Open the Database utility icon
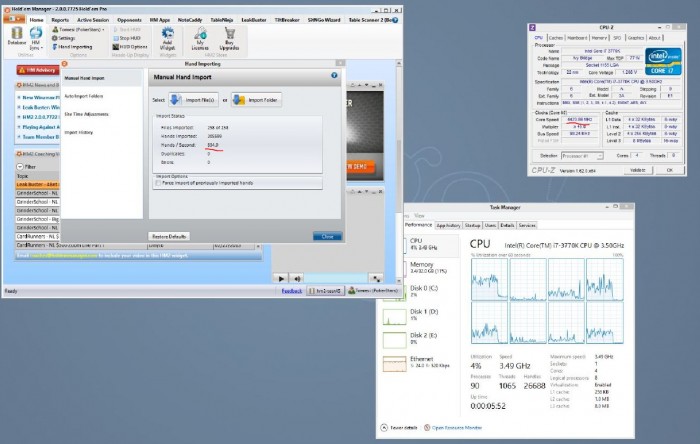This screenshot has height=444, width=700. (x=17, y=36)
